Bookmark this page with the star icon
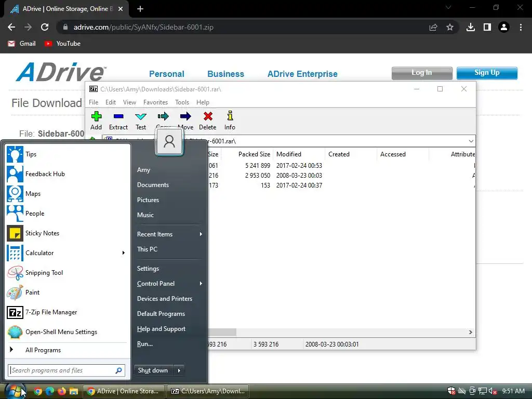The image size is (532, 399). [x=450, y=27]
